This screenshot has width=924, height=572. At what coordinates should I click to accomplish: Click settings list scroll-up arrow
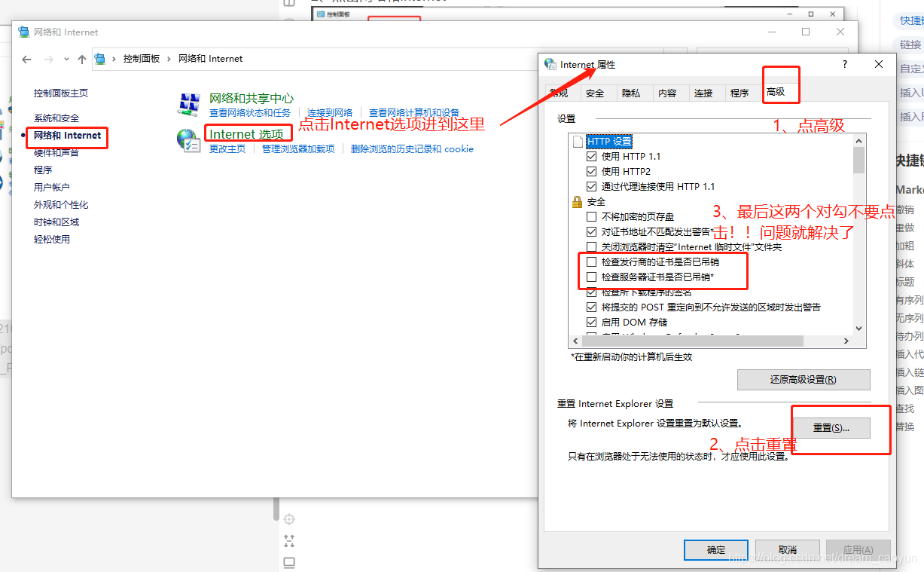pyautogui.click(x=858, y=140)
